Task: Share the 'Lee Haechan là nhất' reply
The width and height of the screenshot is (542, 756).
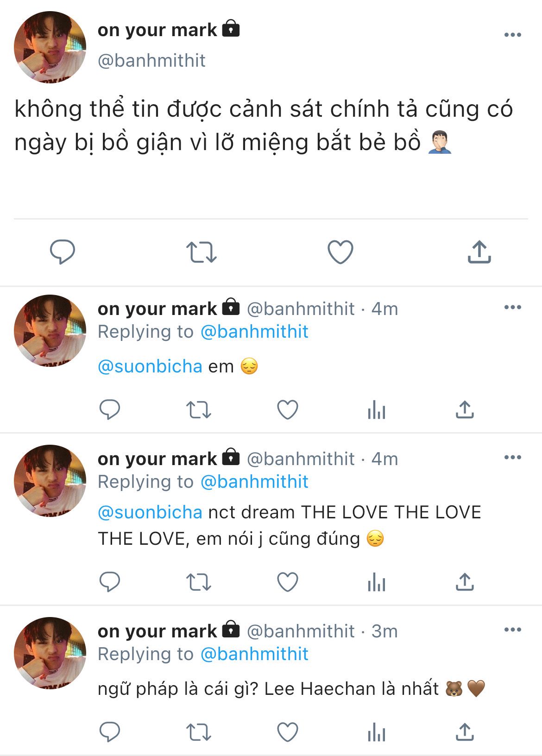Action: 464,732
